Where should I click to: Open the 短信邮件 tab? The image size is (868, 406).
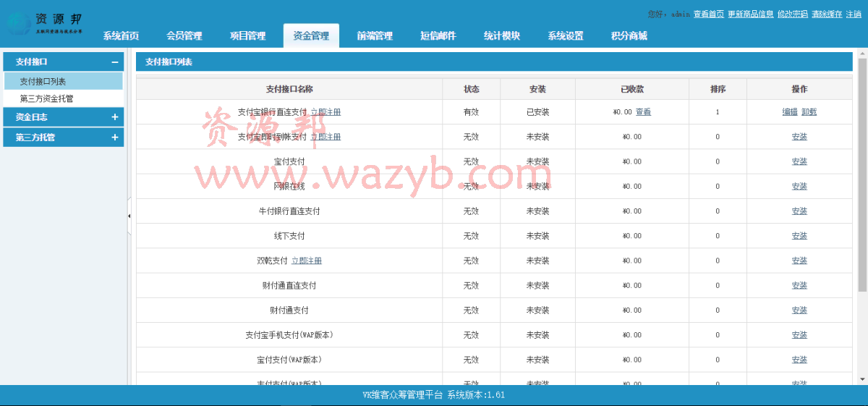coord(438,36)
